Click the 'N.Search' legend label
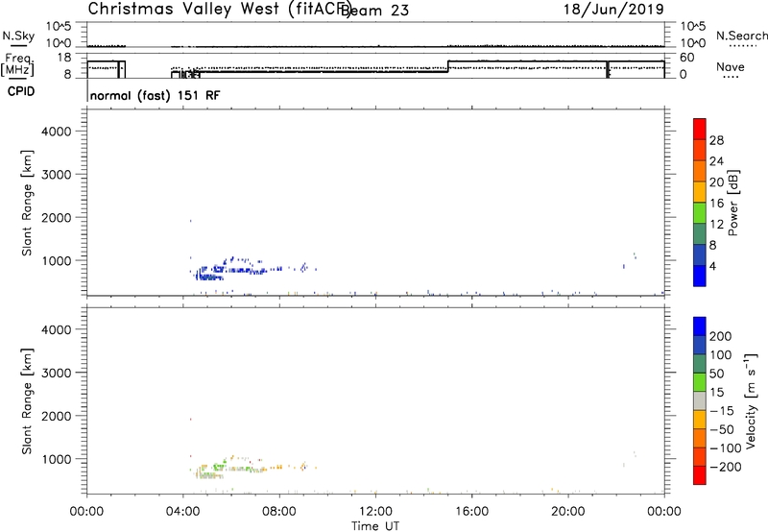Viewport: 768px width, 532px height. [742, 36]
